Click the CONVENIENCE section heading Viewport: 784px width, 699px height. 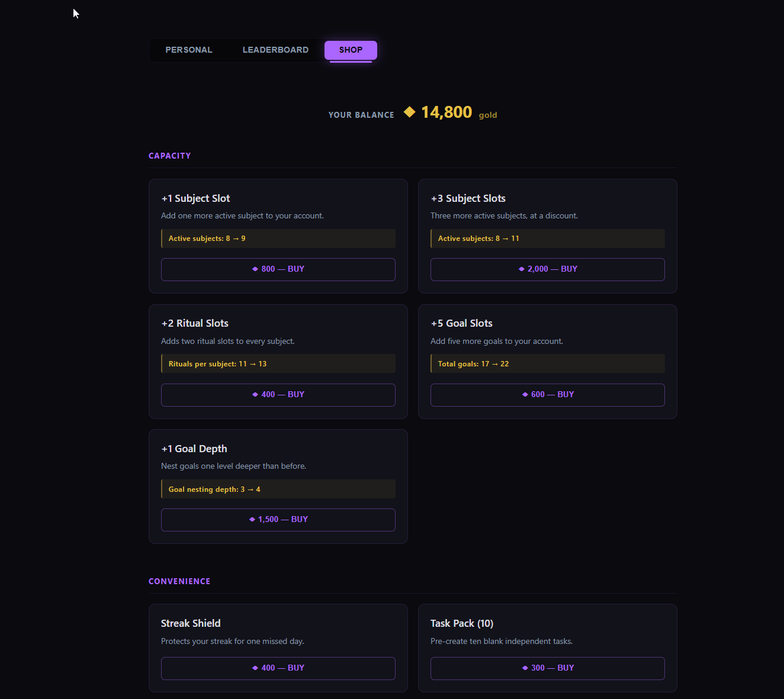179,581
